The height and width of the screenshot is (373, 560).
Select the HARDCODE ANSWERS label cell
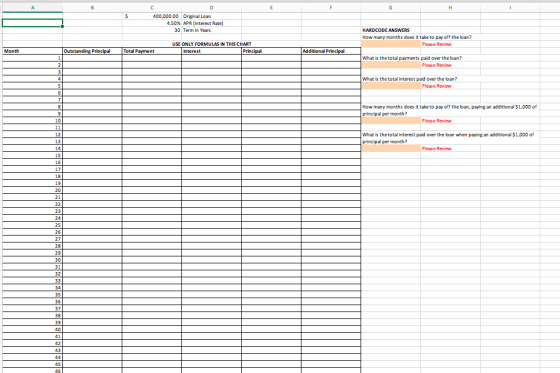point(390,30)
